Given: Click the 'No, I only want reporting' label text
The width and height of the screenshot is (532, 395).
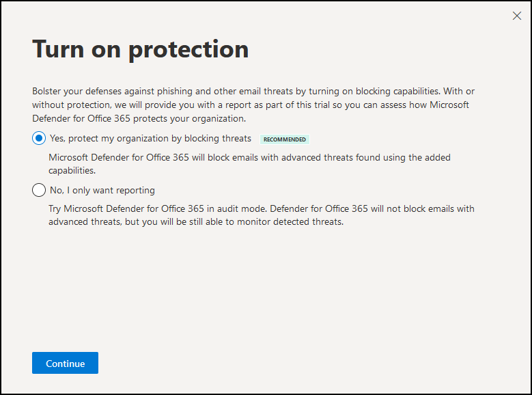Looking at the screenshot, I should [102, 190].
